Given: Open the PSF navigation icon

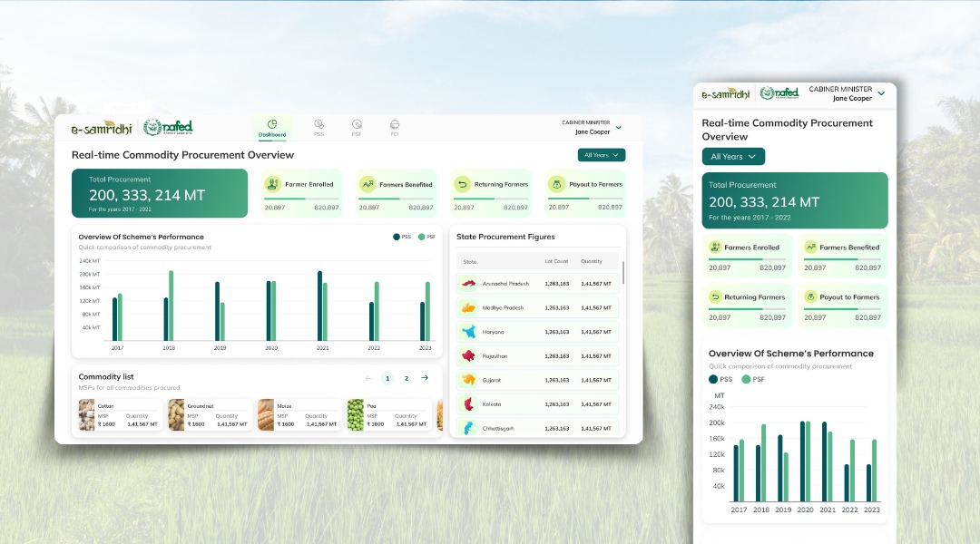Looking at the screenshot, I should click(357, 127).
